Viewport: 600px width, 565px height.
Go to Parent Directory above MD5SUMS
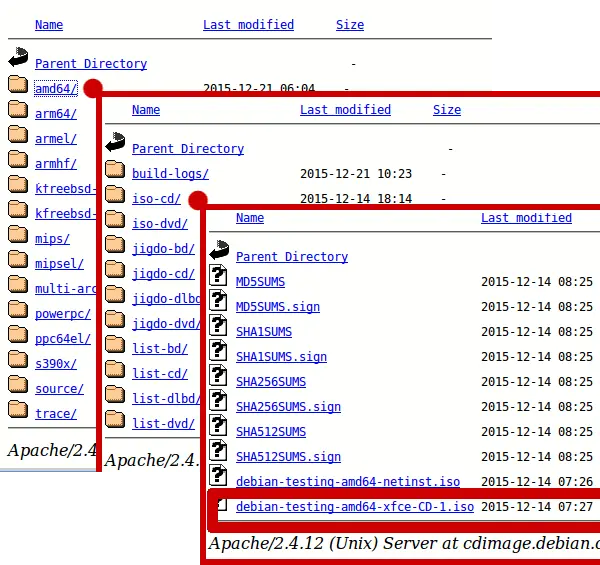[292, 256]
